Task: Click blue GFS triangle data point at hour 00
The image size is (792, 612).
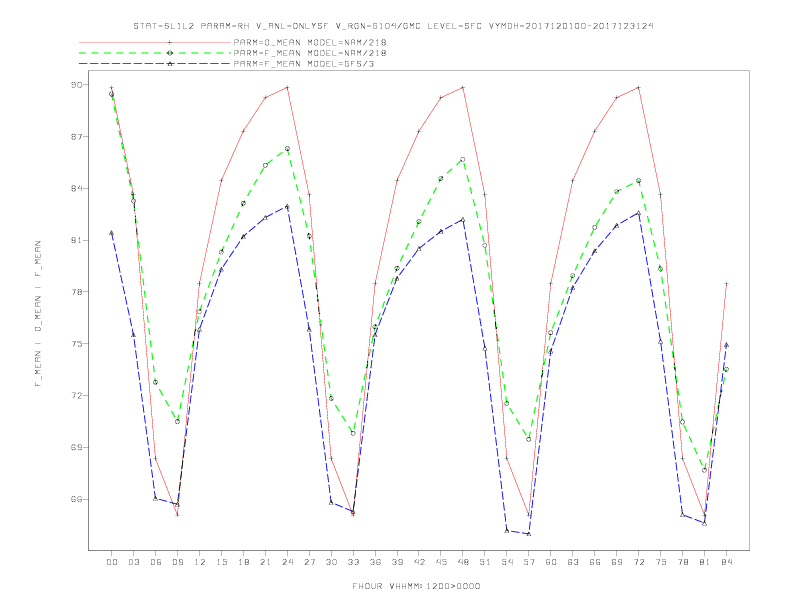Action: (112, 233)
